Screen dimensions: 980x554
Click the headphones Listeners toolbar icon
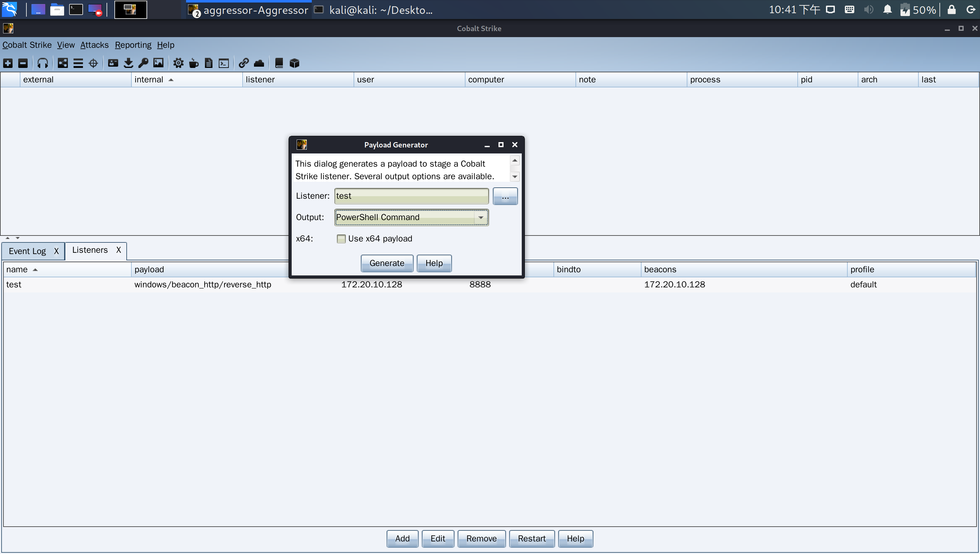tap(43, 63)
